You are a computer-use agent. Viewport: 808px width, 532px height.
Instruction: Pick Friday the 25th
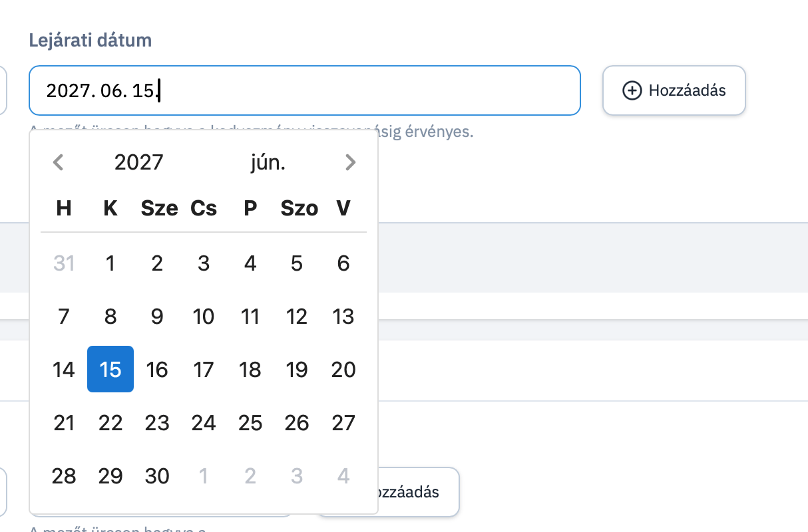pyautogui.click(x=250, y=423)
